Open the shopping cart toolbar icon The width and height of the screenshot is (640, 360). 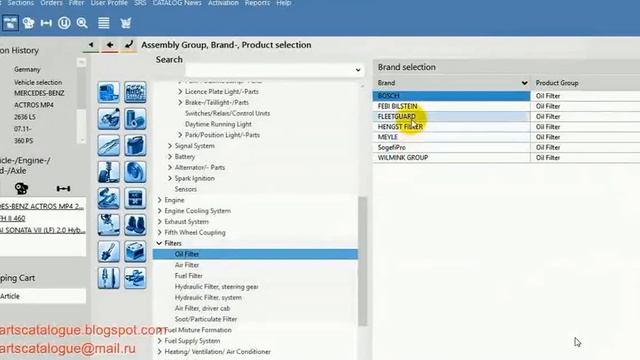click(x=126, y=23)
